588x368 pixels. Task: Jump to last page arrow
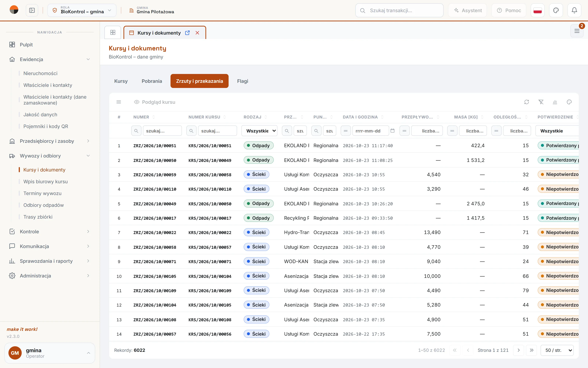click(532, 350)
